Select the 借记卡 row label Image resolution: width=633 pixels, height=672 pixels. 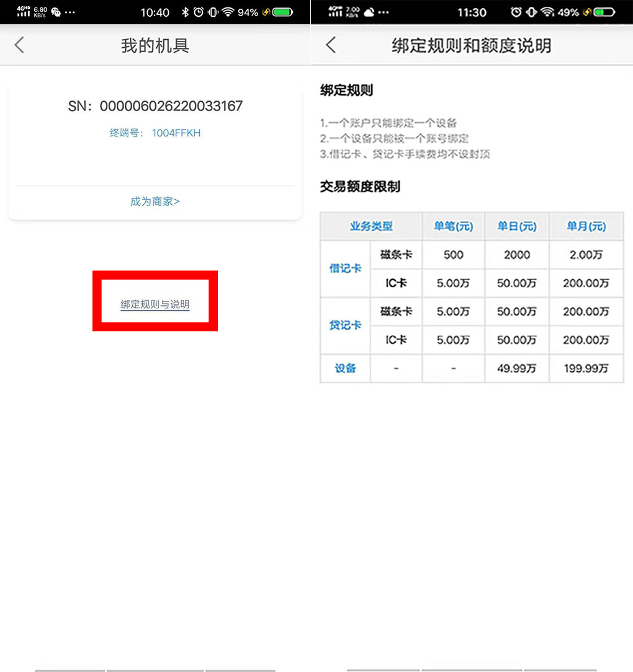[345, 269]
